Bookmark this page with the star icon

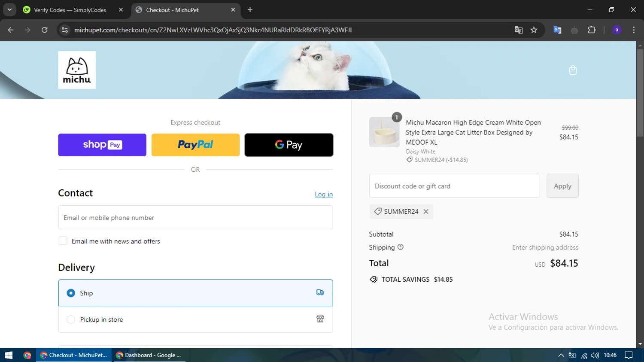pos(534,30)
